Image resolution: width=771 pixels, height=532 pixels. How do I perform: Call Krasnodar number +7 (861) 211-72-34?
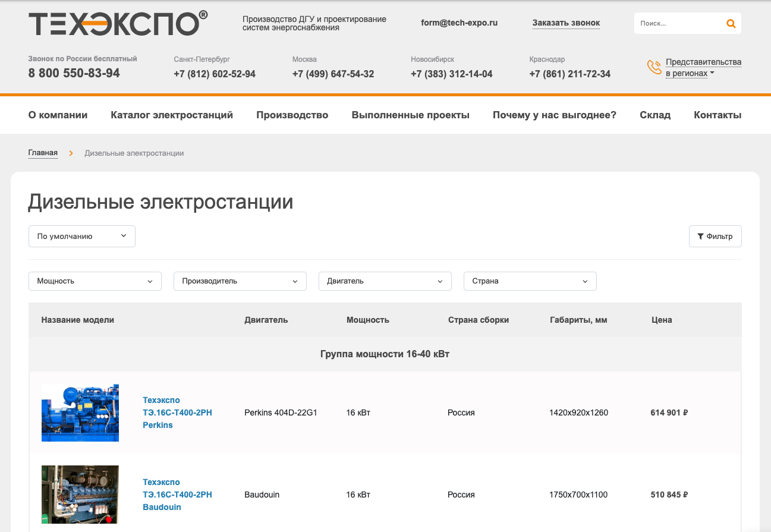coord(570,74)
